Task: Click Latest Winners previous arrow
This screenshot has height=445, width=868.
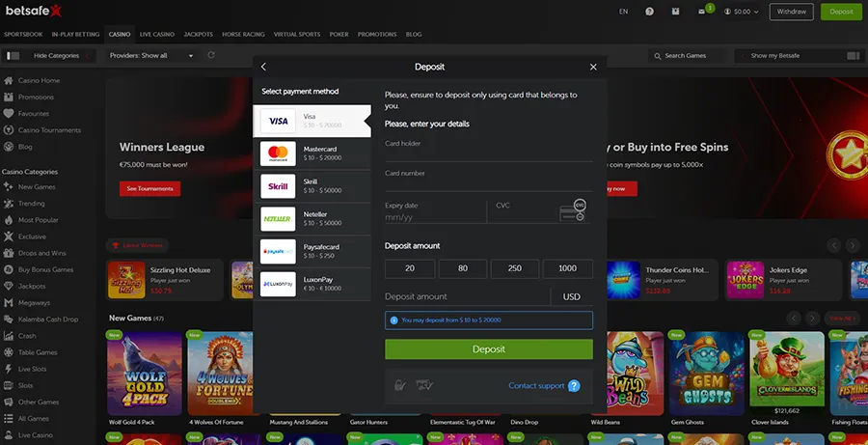Action: click(834, 245)
